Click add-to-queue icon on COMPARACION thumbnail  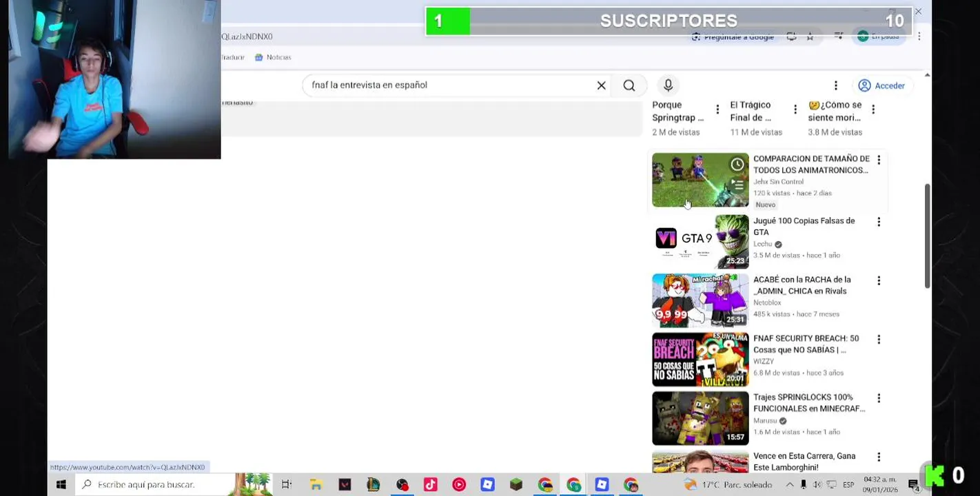tap(737, 185)
